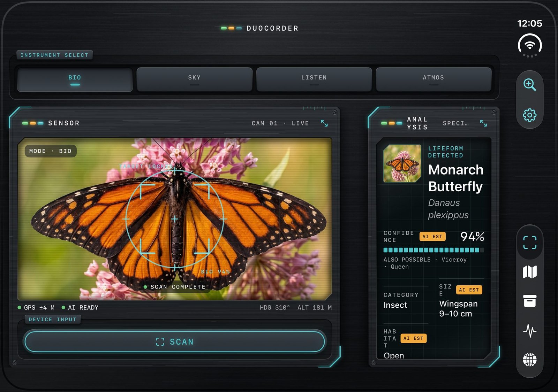Click the AI EST badge beside Size

pyautogui.click(x=469, y=290)
